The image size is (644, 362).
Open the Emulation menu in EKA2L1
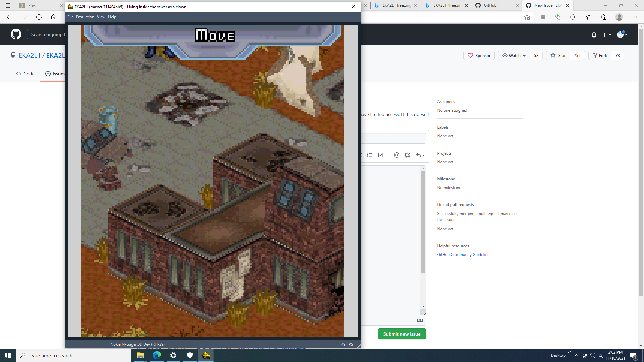(x=85, y=17)
